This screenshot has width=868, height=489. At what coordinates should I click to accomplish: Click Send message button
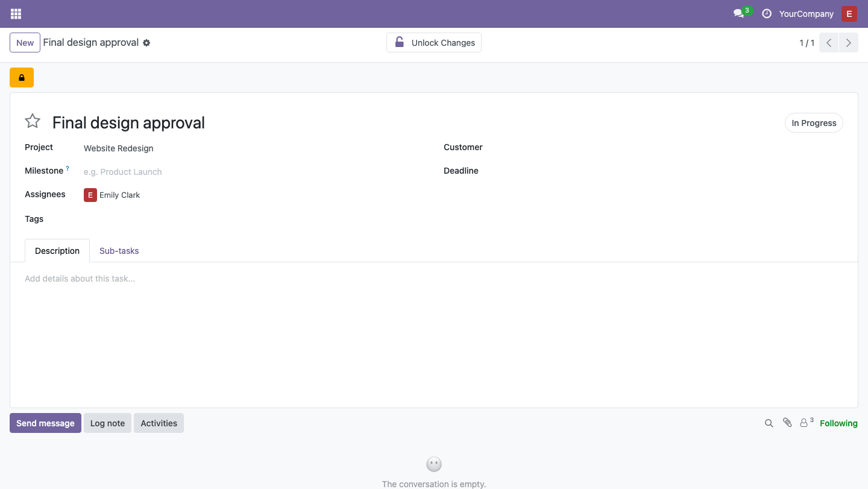point(45,423)
